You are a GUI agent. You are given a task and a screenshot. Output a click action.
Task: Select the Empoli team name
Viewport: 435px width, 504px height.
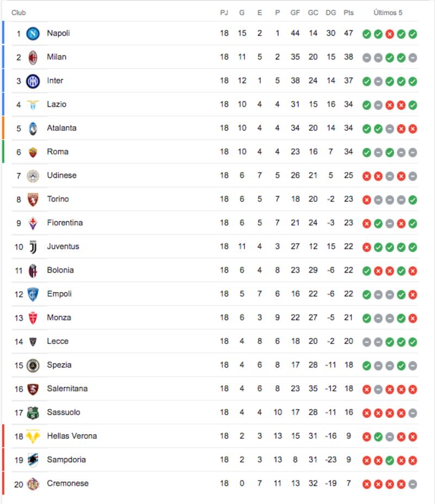click(59, 294)
